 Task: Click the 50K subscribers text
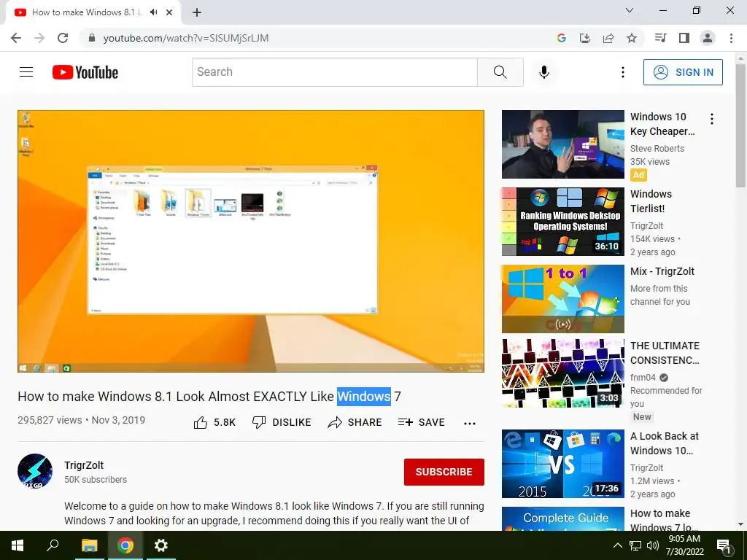point(96,480)
